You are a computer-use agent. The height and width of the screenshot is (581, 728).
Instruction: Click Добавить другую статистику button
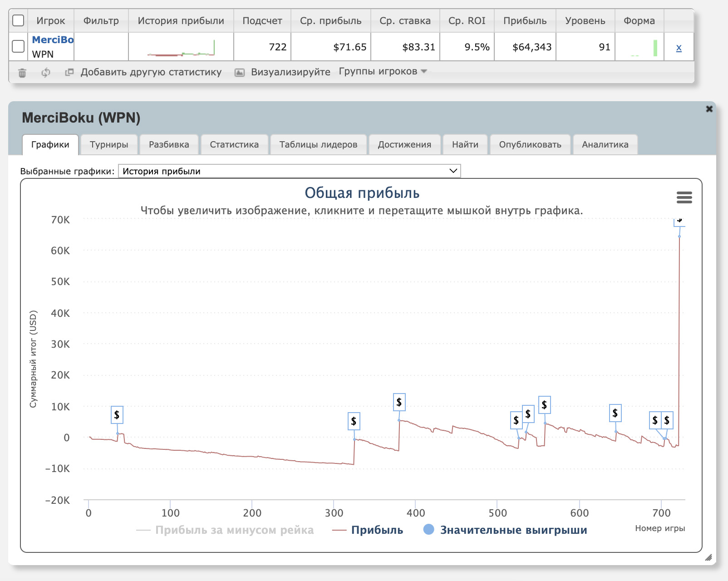click(x=151, y=72)
